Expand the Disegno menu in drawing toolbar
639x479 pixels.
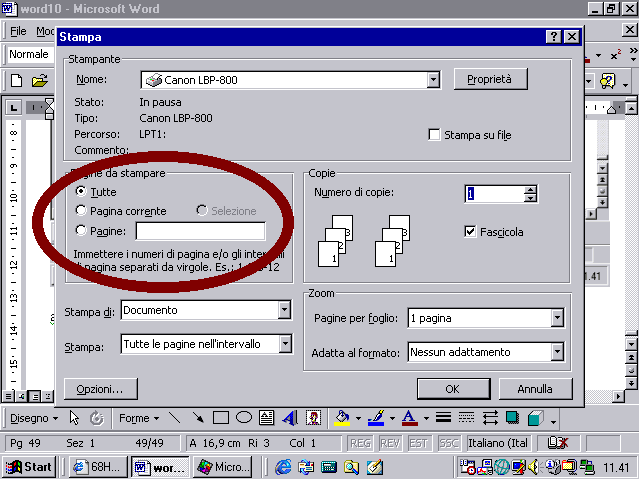point(34,418)
